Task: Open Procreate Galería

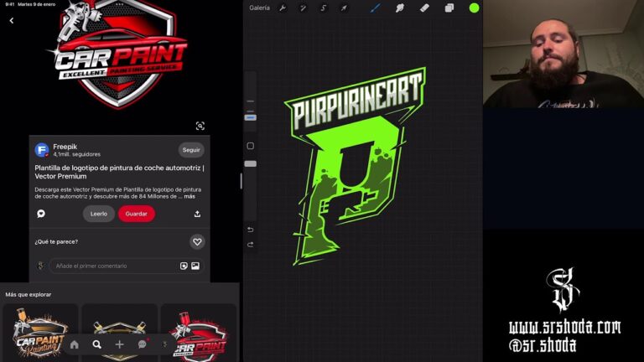Action: tap(260, 8)
